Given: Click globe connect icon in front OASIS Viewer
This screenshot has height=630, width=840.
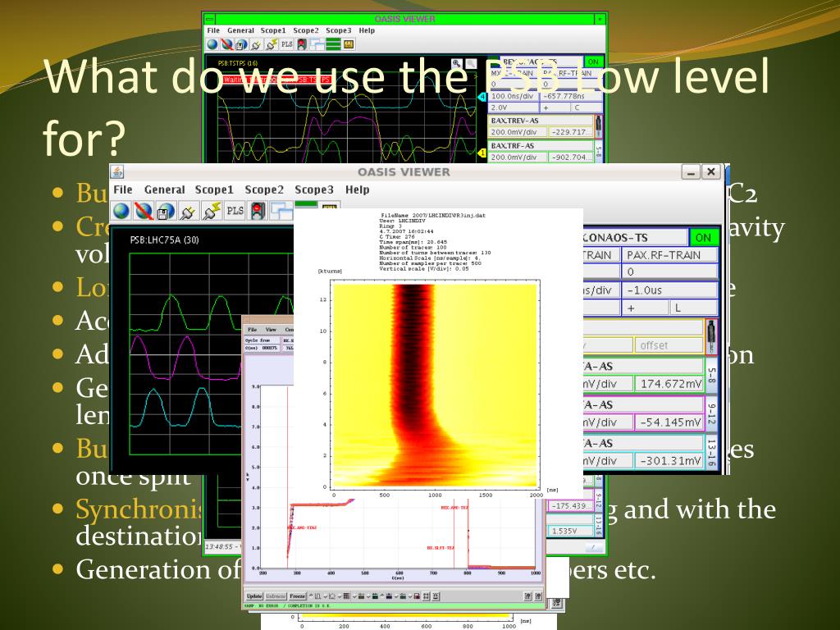Looking at the screenshot, I should click(121, 211).
